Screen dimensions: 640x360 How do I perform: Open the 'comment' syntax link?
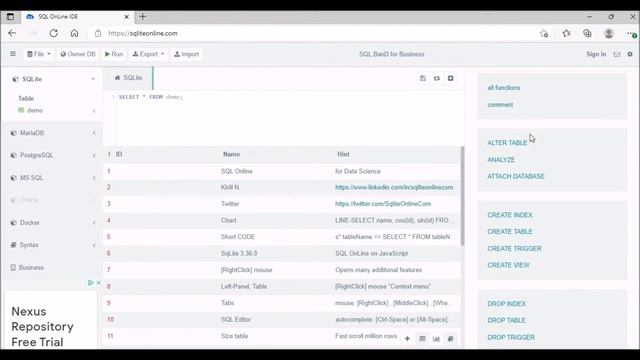pyautogui.click(x=500, y=104)
